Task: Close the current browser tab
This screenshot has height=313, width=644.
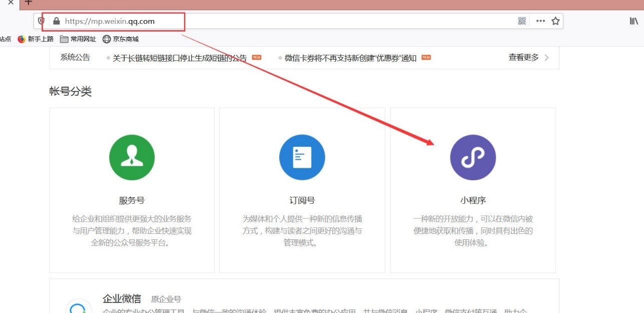Action: 11,3
